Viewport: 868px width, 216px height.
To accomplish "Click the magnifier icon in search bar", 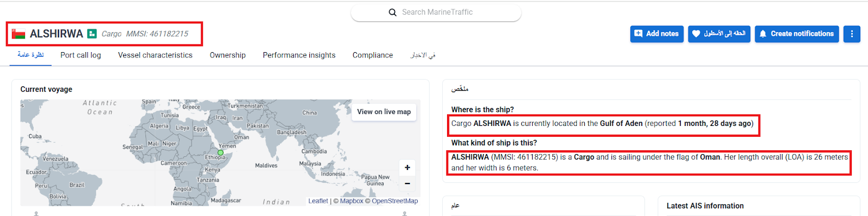I will (393, 12).
